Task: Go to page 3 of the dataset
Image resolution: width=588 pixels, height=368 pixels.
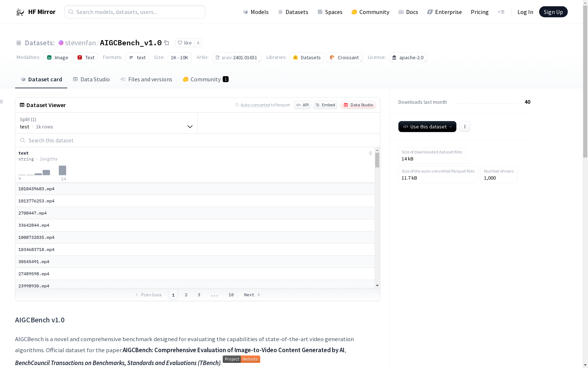Action: click(199, 295)
